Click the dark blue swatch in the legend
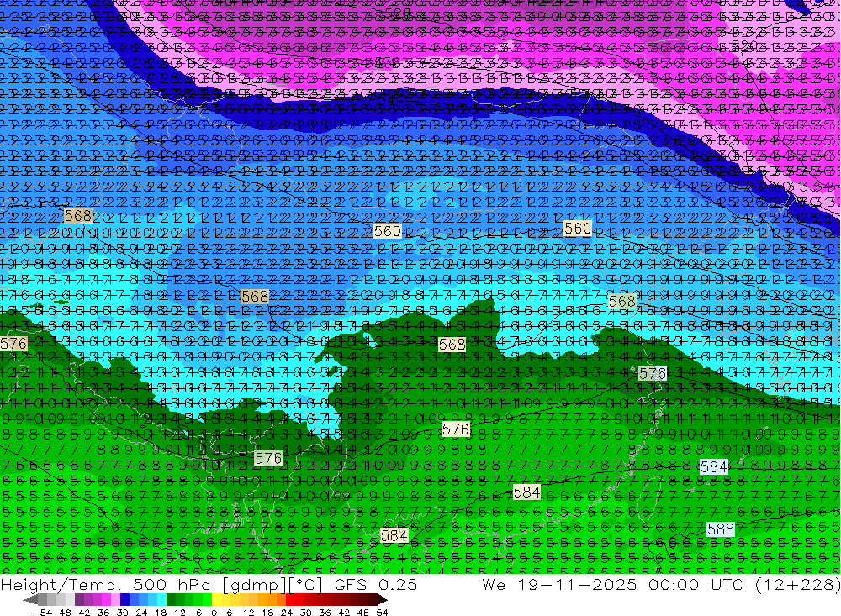The width and height of the screenshot is (841, 616). click(124, 599)
